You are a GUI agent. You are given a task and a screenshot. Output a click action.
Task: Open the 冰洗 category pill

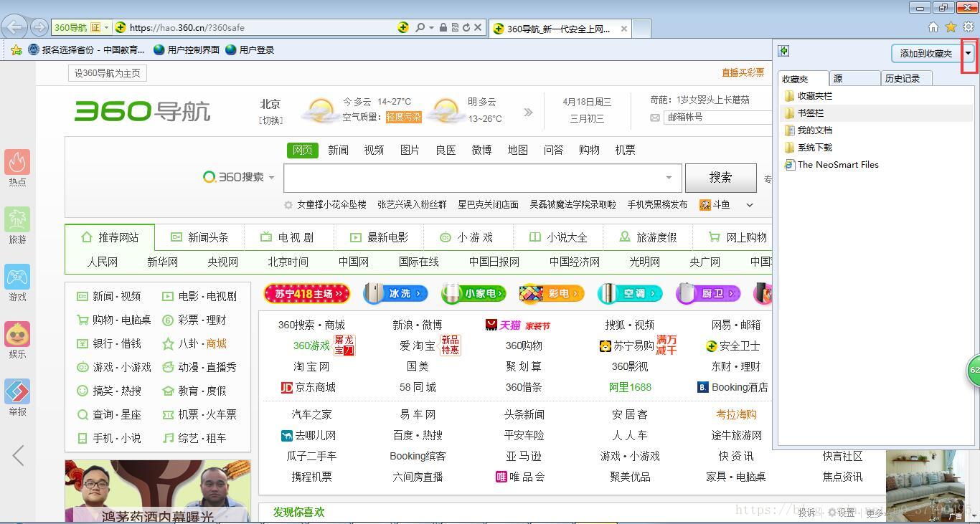point(395,293)
